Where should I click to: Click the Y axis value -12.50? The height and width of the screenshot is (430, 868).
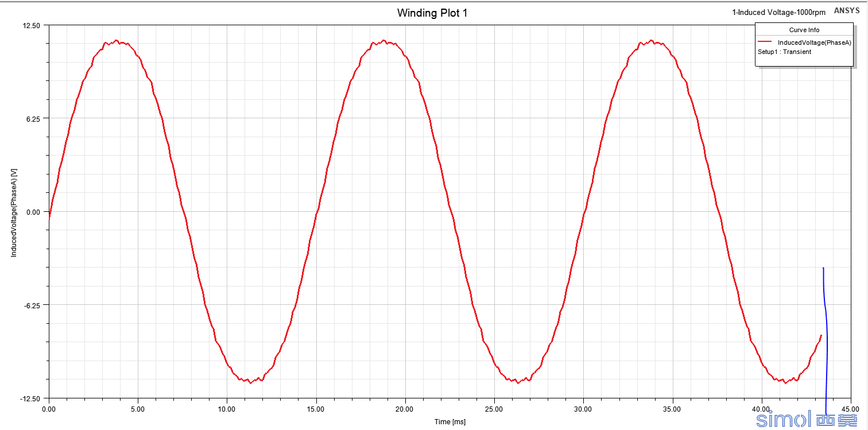click(x=31, y=398)
